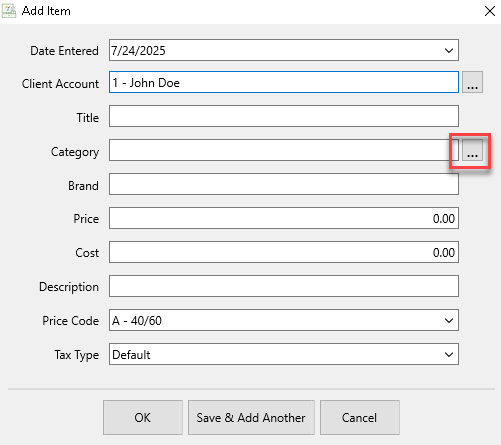Focus the Description input field
The width and height of the screenshot is (501, 445).
(284, 286)
